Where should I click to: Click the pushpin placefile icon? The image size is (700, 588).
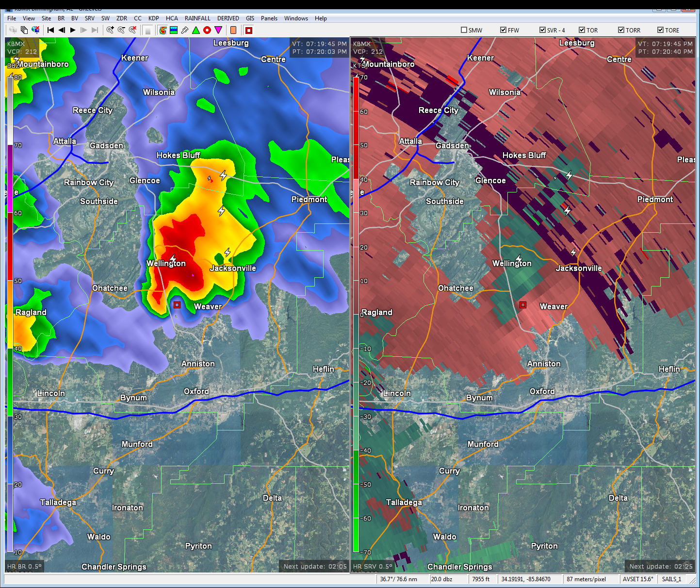coord(185,30)
